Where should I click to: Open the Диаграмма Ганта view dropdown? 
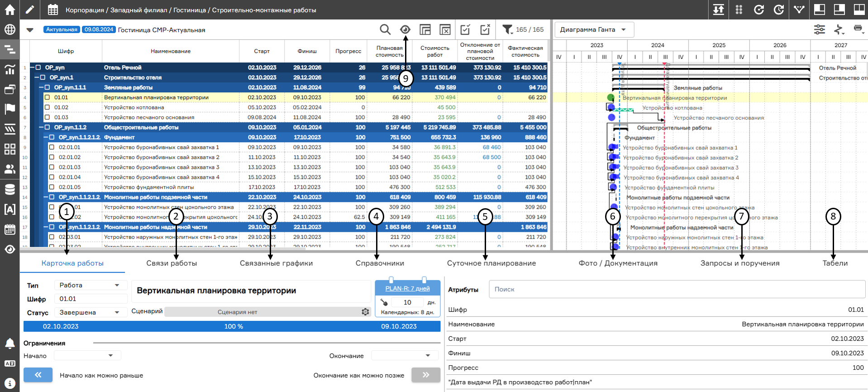[x=594, y=29]
